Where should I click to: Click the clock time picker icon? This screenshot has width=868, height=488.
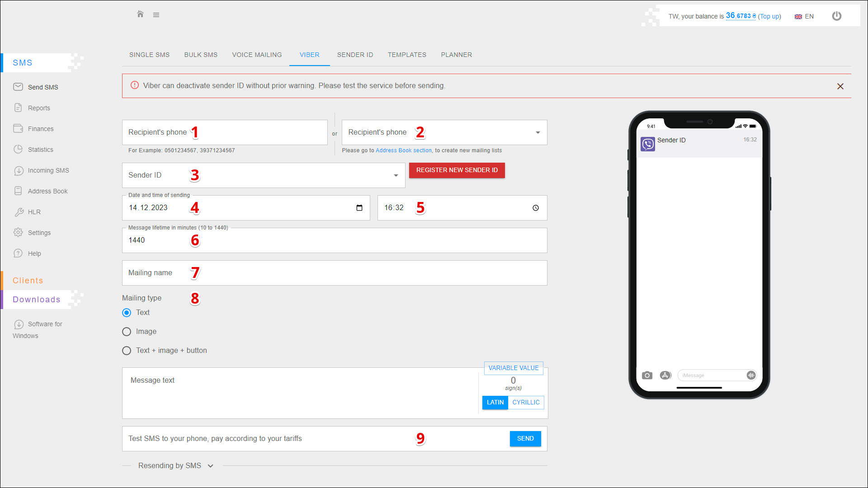(535, 208)
